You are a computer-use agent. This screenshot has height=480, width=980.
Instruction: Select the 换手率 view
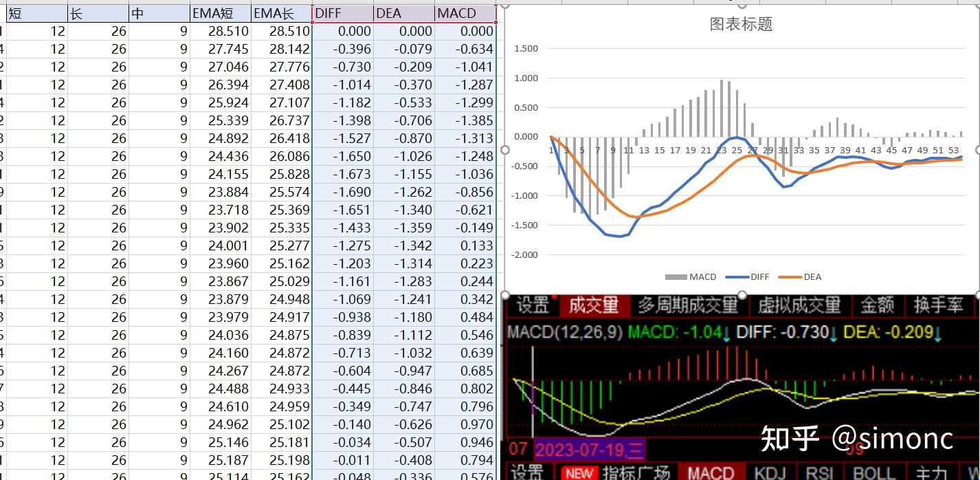click(939, 306)
